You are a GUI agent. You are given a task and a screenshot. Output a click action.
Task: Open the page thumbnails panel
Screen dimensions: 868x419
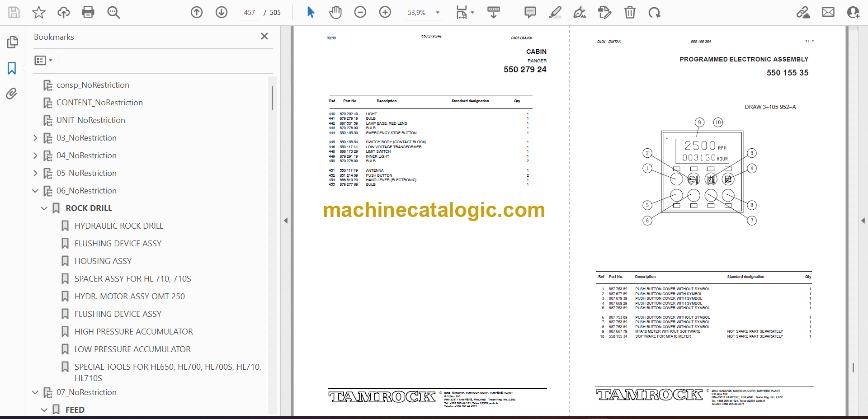tap(12, 42)
